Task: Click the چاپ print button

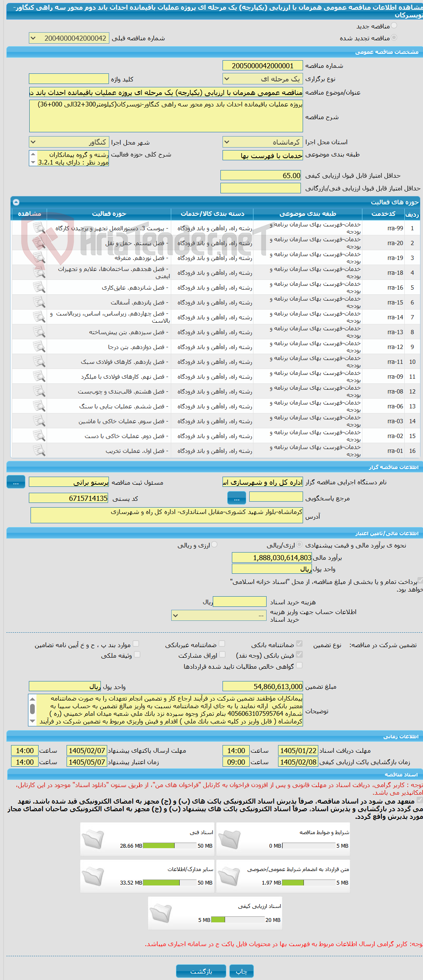Action: coord(242,971)
